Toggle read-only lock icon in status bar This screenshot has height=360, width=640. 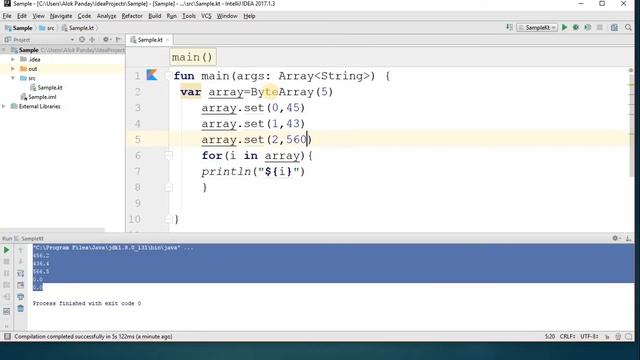[607, 337]
